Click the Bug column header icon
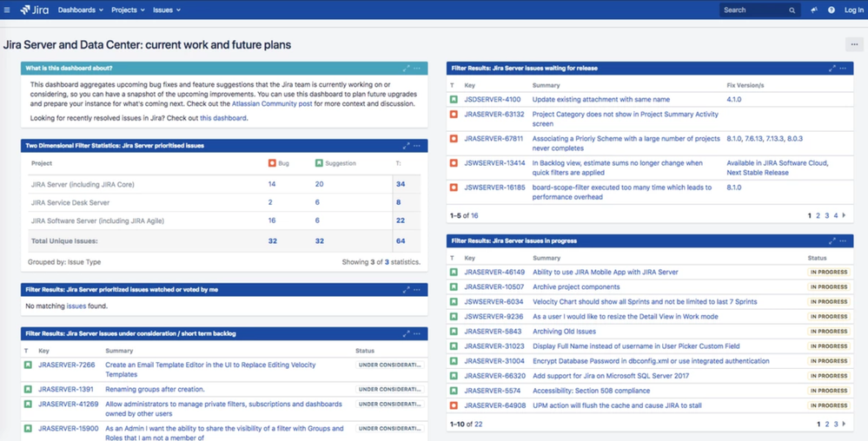Viewport: 868px width, 441px height. click(272, 163)
